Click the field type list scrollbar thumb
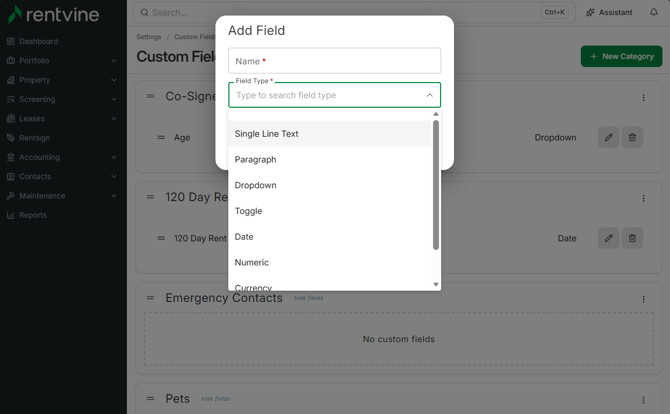This screenshot has width=670, height=414. click(436, 185)
